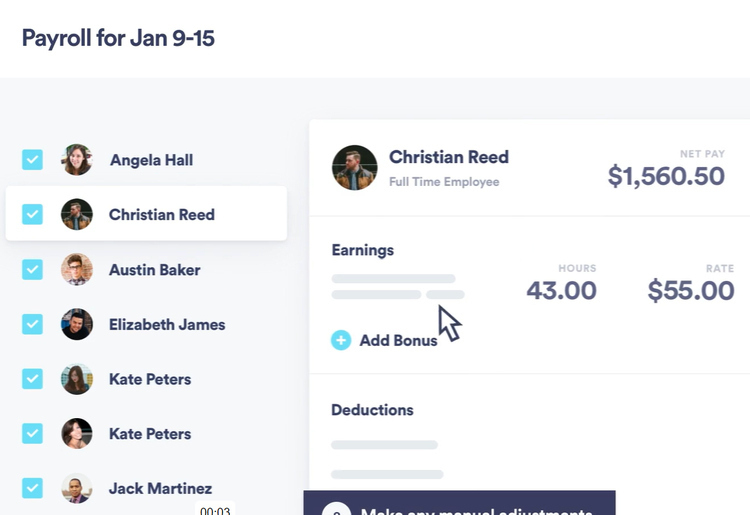Image resolution: width=750 pixels, height=515 pixels.
Task: Click Elizabeth James's avatar photo
Action: 77,324
